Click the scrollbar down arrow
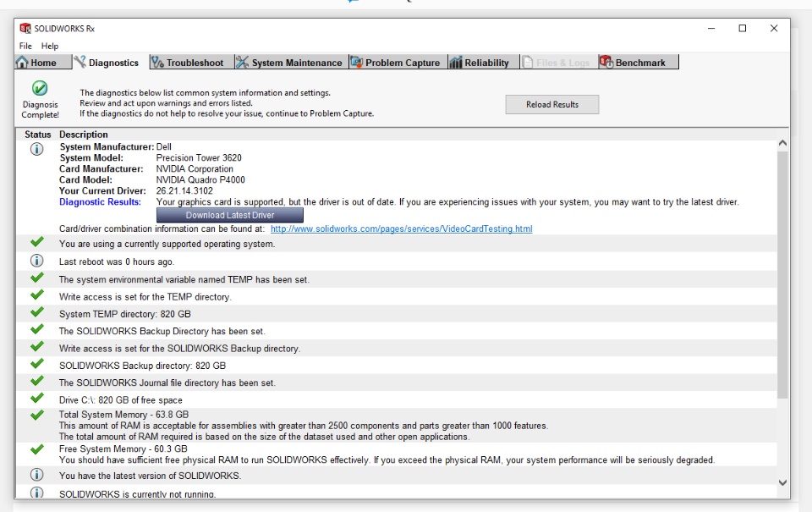Viewport: 812px width, 512px height. click(x=782, y=482)
